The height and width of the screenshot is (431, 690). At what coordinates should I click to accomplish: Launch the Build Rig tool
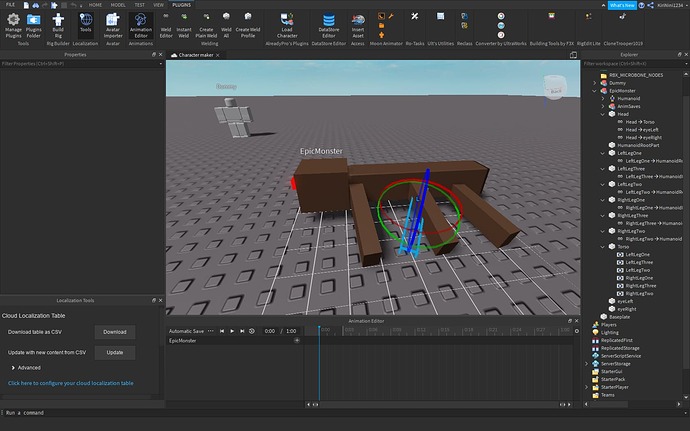58,25
